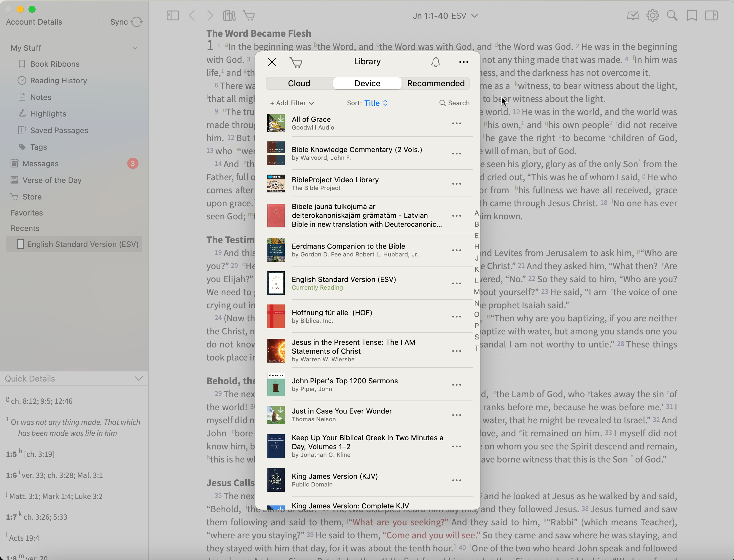
Task: Close the Library popup with the X
Action: point(272,62)
